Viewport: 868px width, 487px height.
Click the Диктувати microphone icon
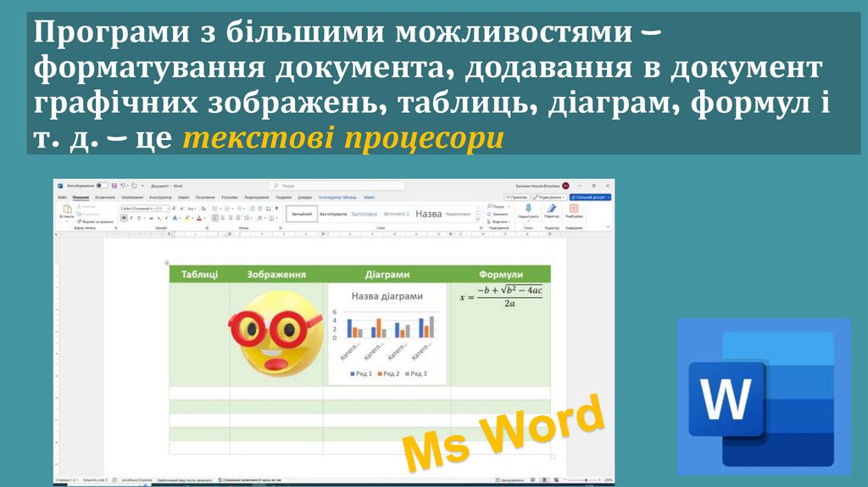(x=528, y=209)
